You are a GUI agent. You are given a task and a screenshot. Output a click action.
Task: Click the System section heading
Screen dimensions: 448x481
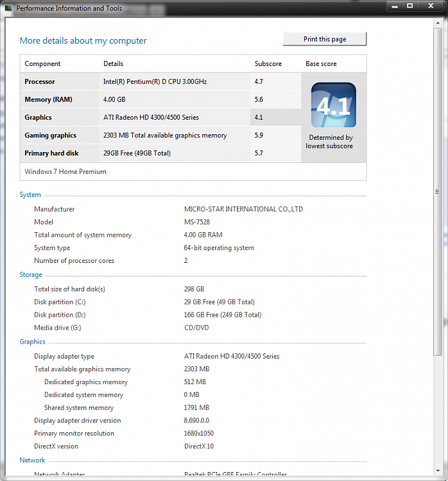[x=30, y=195]
